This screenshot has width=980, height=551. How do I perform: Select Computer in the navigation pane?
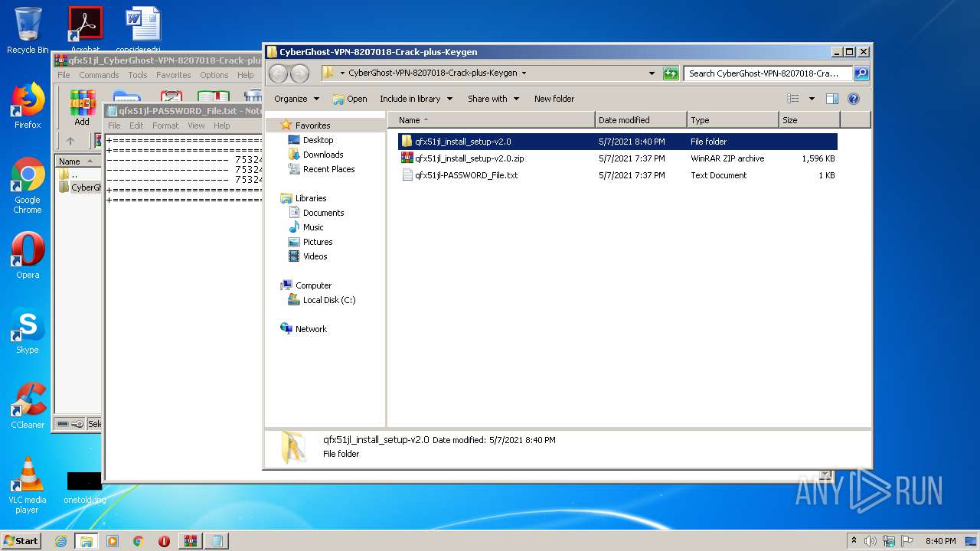[313, 285]
